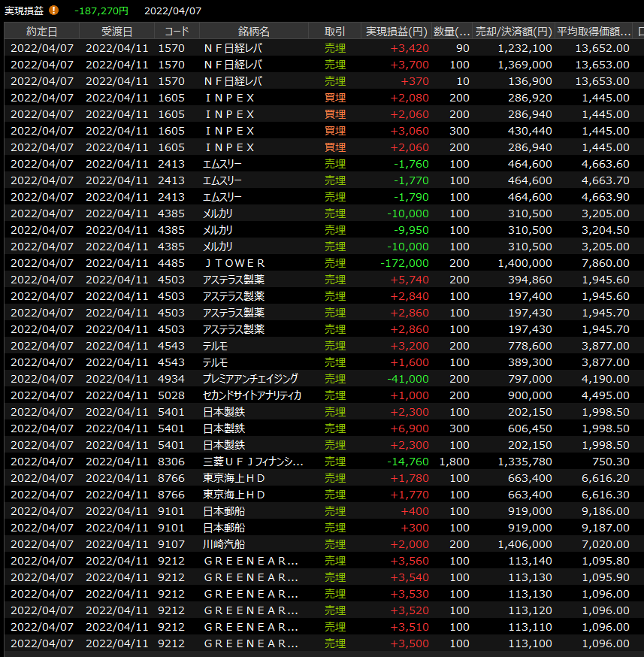
Task: Select the ＪＴＯＷＥＲ stock name
Action: tap(234, 263)
